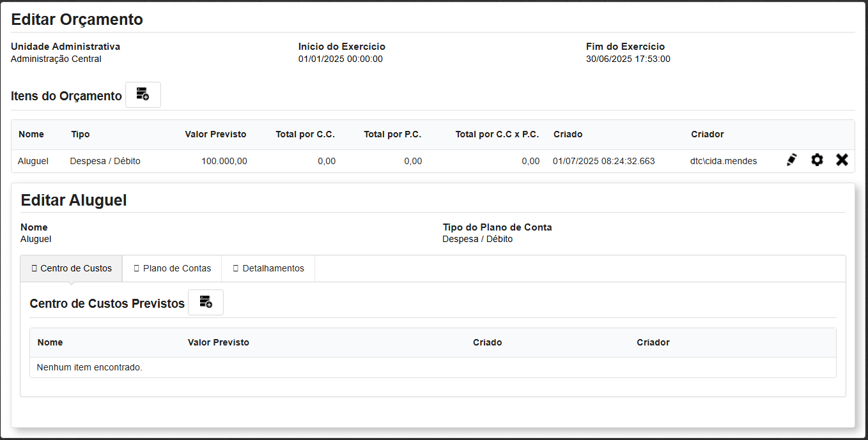Image resolution: width=868 pixels, height=440 pixels.
Task: Click Criador header in the budget items table
Action: (707, 134)
